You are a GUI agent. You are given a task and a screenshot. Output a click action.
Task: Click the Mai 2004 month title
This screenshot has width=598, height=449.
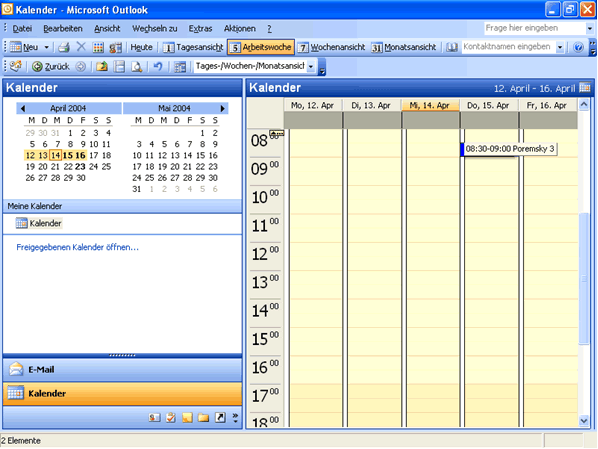click(x=174, y=108)
